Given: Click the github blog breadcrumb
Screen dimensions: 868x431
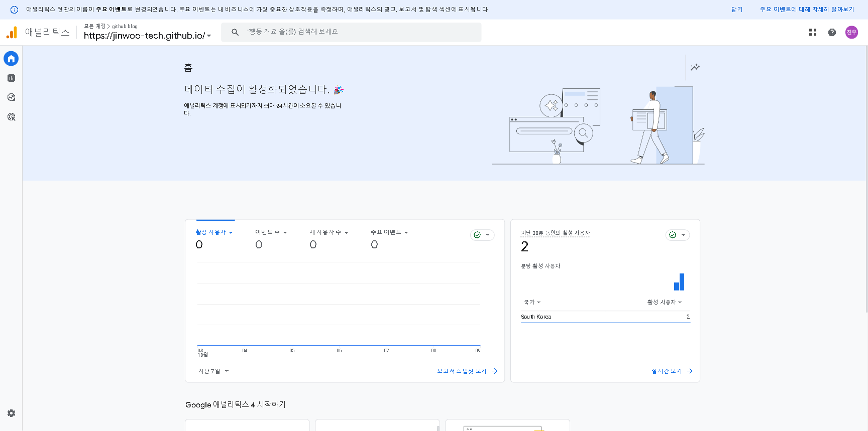Looking at the screenshot, I should [125, 26].
